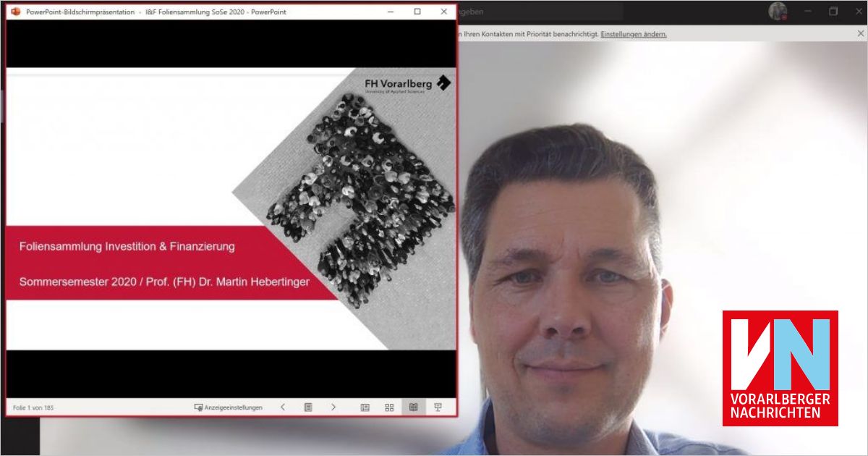Select the Reading View book icon
868x456 pixels.
[413, 408]
